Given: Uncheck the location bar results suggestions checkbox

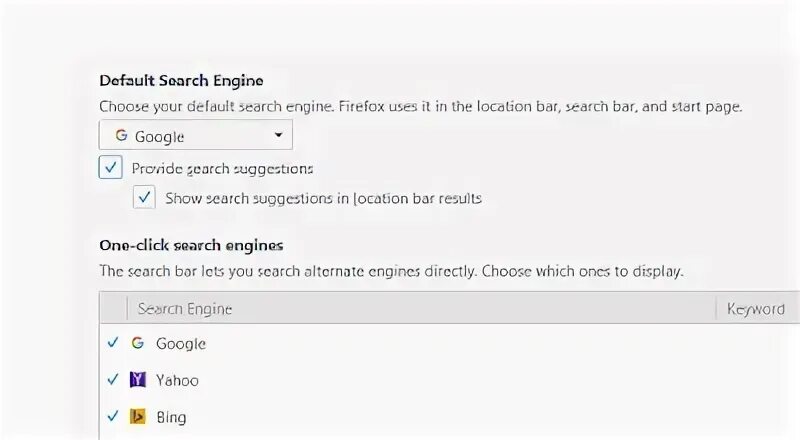Looking at the screenshot, I should pos(145,197).
